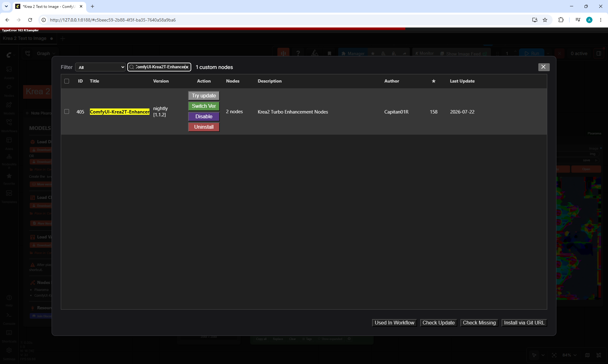The width and height of the screenshot is (608, 364).
Task: Click the Manager button in the toolbar
Action: pos(353,53)
